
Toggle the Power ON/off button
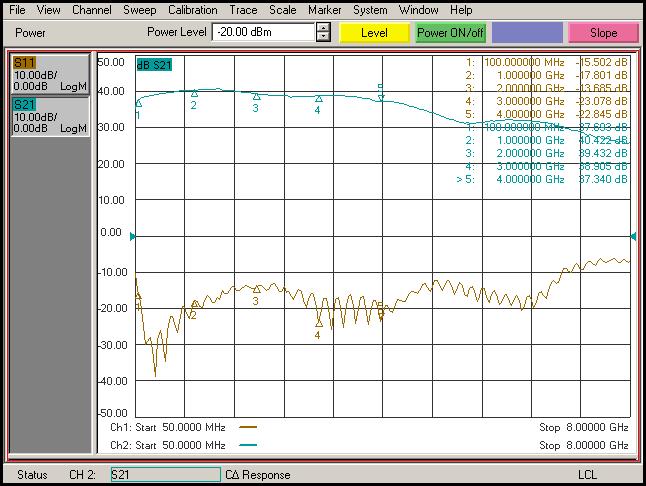click(450, 33)
